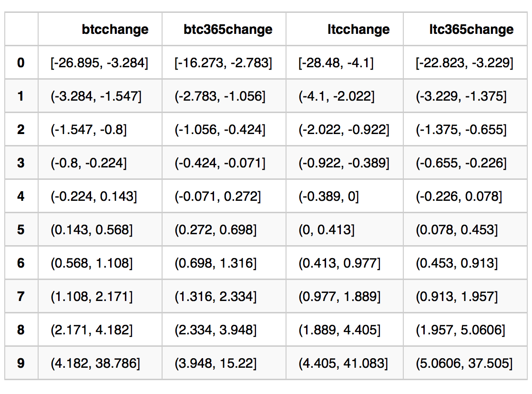Click the cell (-0.389, 0]
This screenshot has height=394, width=532.
click(x=328, y=196)
